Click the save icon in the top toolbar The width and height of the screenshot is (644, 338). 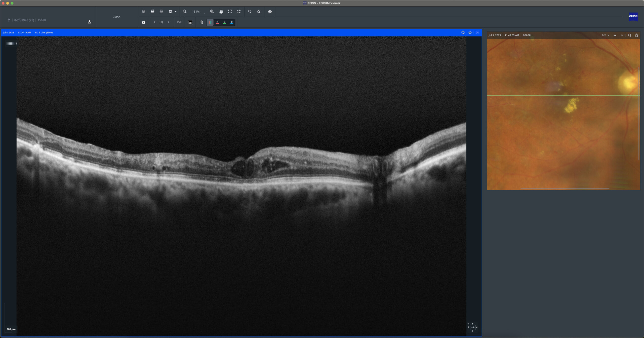[143, 12]
